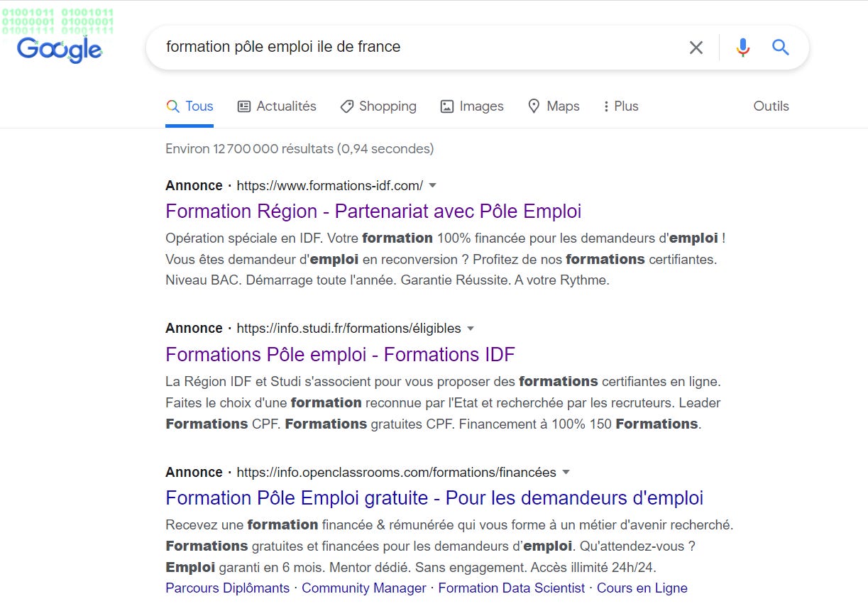Open the Plus more menu
The height and width of the screenshot is (616, 868).
621,106
